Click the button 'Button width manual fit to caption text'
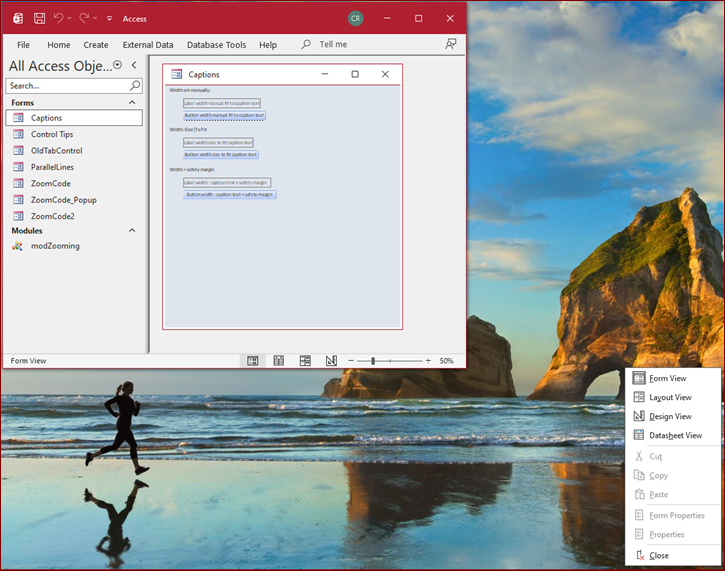Viewport: 725px width, 571px height. (x=224, y=115)
